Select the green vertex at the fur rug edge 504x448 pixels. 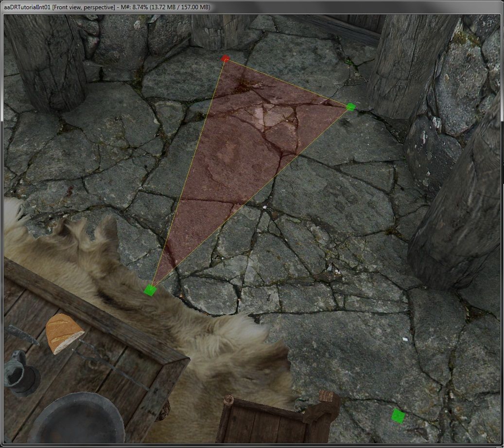[150, 290]
